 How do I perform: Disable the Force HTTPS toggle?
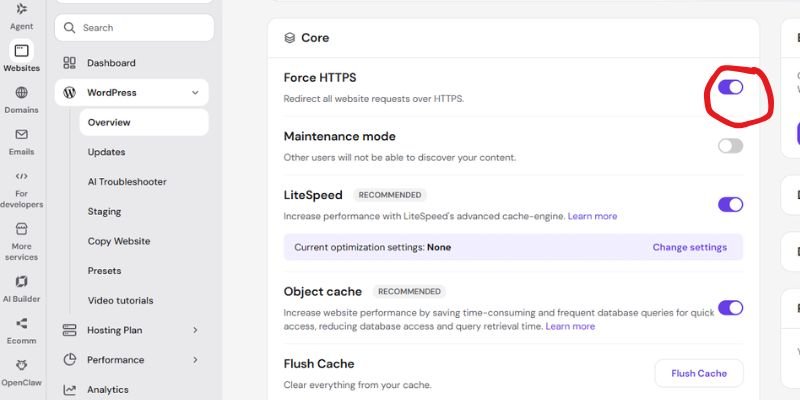pos(730,87)
